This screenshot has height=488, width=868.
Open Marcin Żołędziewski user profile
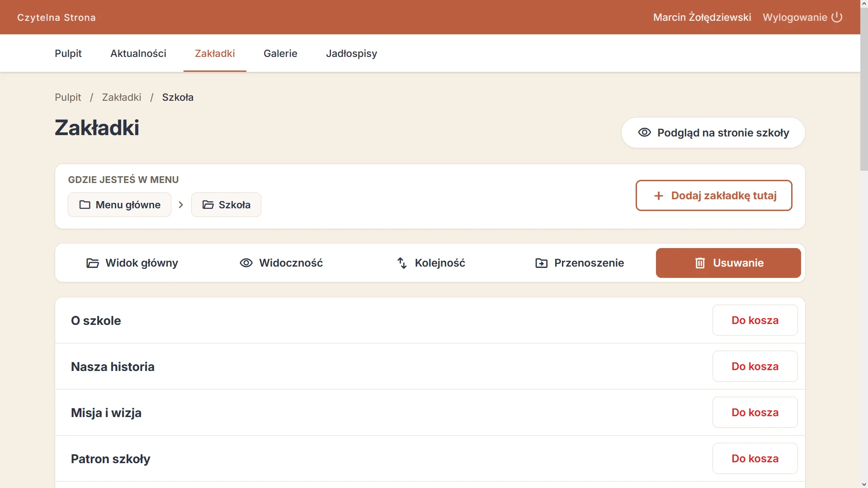[702, 17]
